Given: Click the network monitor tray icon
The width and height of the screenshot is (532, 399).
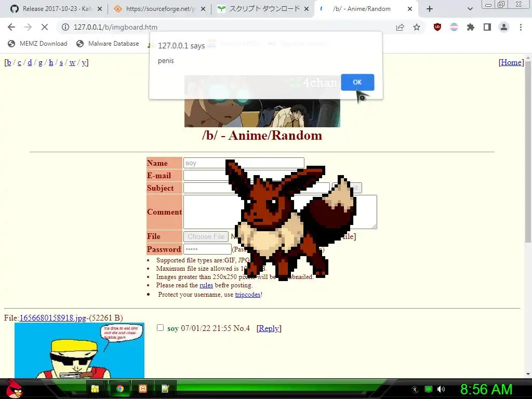Looking at the screenshot, I should [x=429, y=389].
